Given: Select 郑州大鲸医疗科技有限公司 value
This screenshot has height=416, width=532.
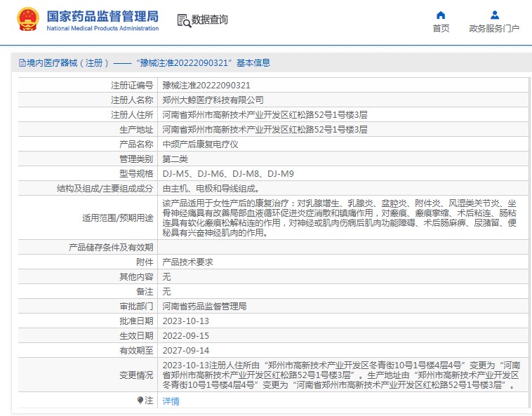Looking at the screenshot, I should 213,100.
